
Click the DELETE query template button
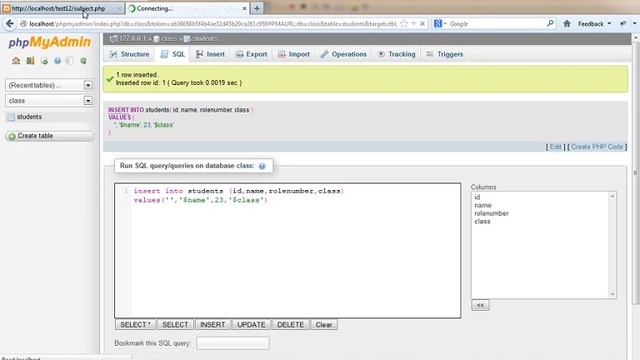click(291, 324)
